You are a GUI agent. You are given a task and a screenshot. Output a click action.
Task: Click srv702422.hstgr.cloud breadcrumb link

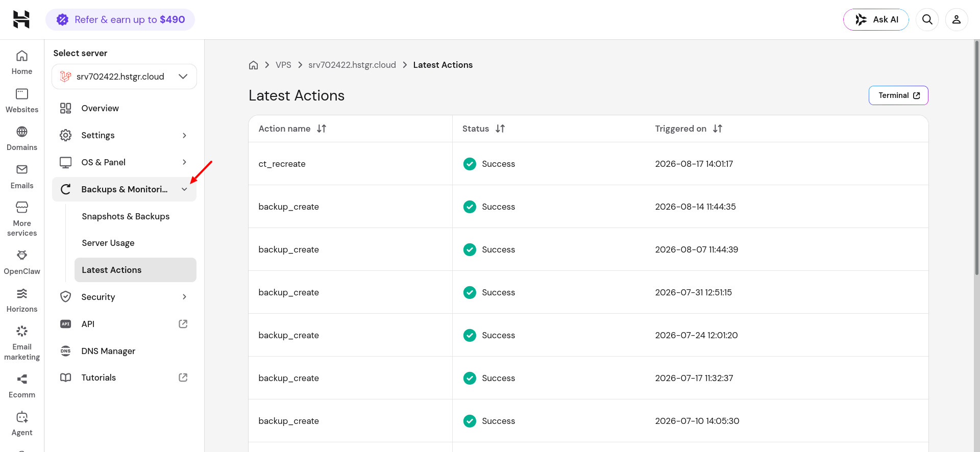click(x=352, y=65)
